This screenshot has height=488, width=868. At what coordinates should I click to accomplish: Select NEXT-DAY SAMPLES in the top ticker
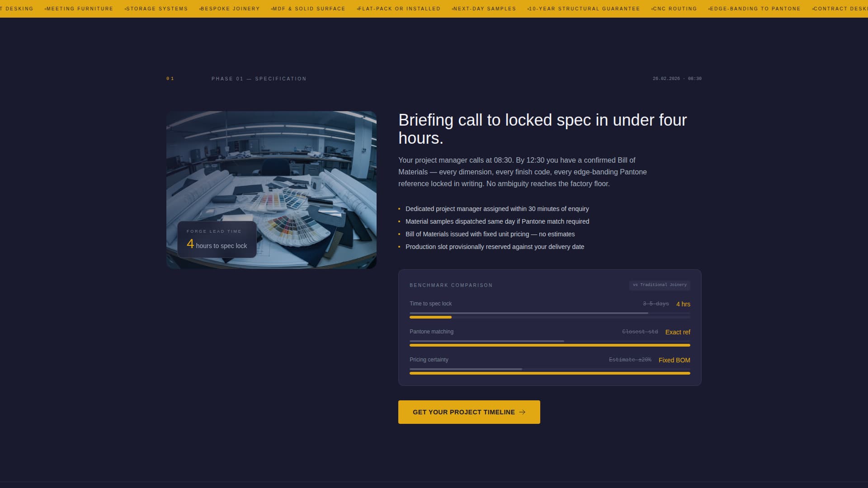[x=485, y=8]
